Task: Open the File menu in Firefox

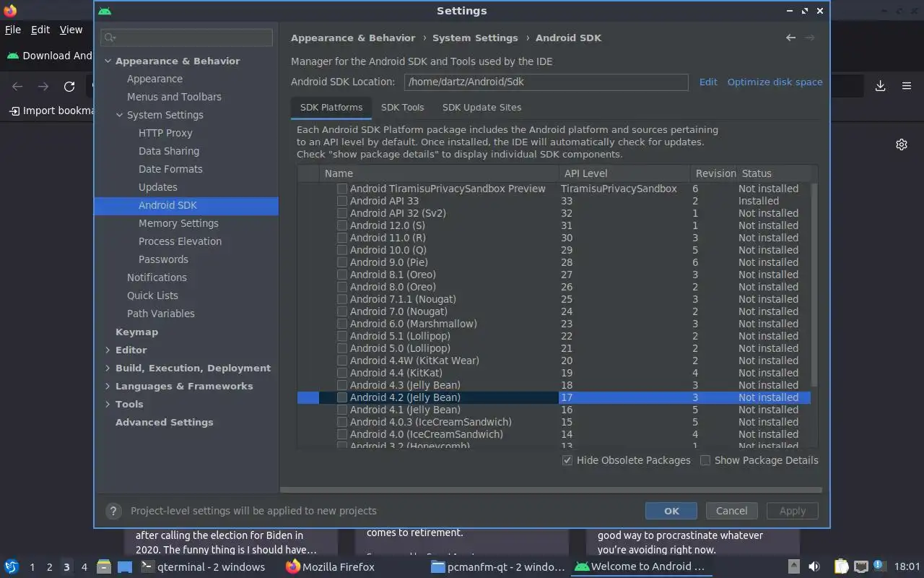Action: [13, 30]
